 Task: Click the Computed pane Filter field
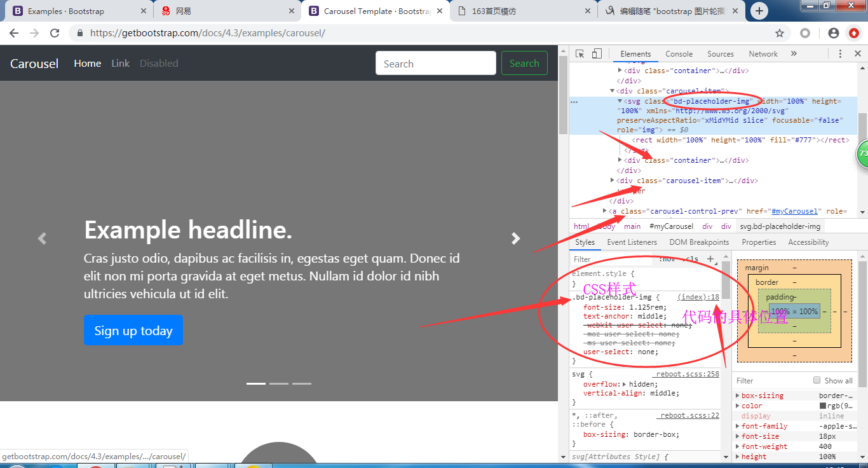772,380
